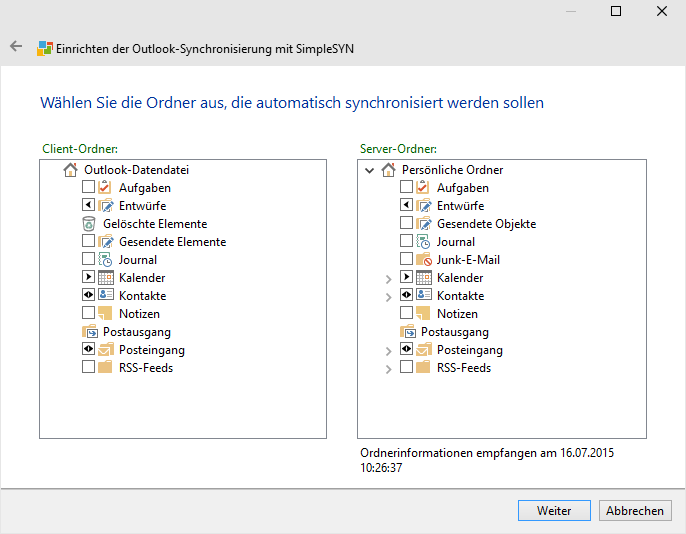Toggle sync direction for the client Posteingang

88,349
